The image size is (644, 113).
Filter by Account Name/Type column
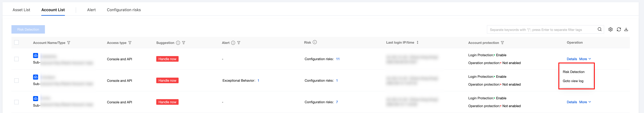coord(69,43)
